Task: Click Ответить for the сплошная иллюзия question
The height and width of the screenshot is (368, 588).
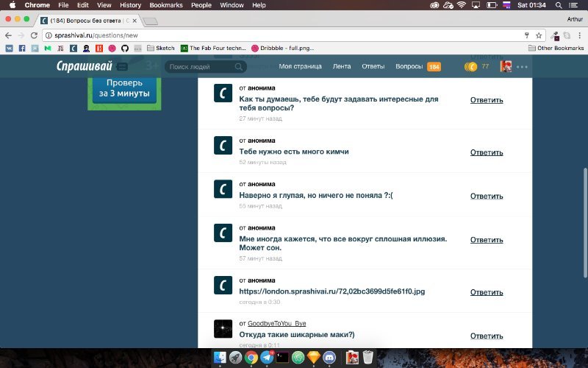Action: (x=487, y=240)
